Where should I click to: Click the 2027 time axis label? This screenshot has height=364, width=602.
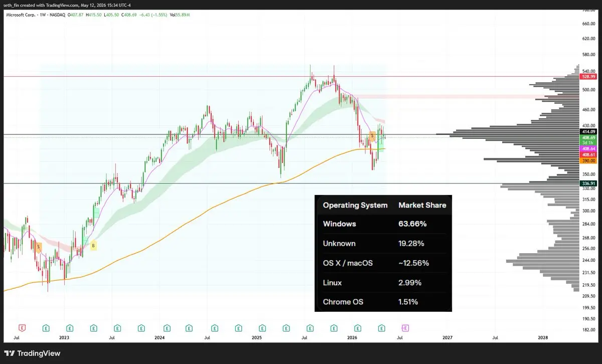click(447, 337)
